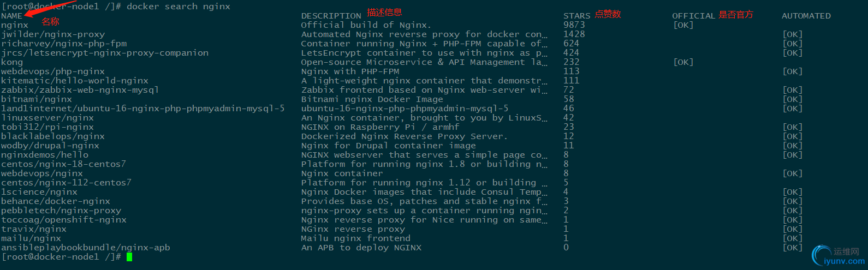Click the OFFICIAL column header
Viewport: 868px width, 270px height.
(694, 16)
